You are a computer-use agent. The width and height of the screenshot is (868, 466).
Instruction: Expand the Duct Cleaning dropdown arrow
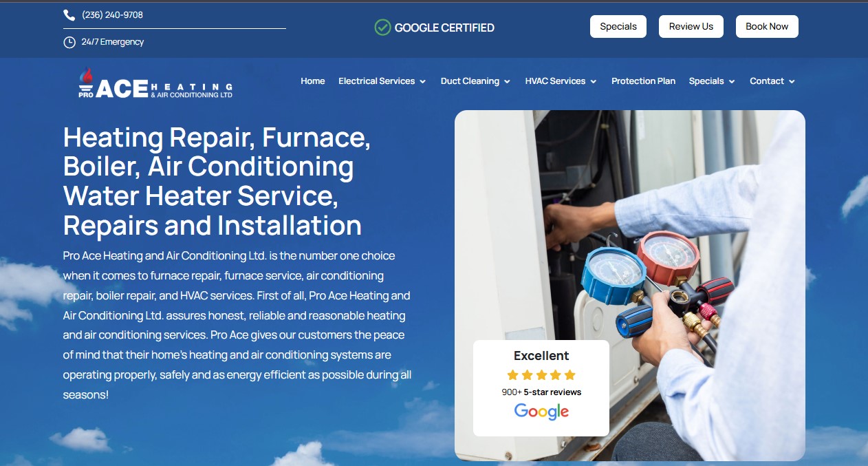pos(507,81)
